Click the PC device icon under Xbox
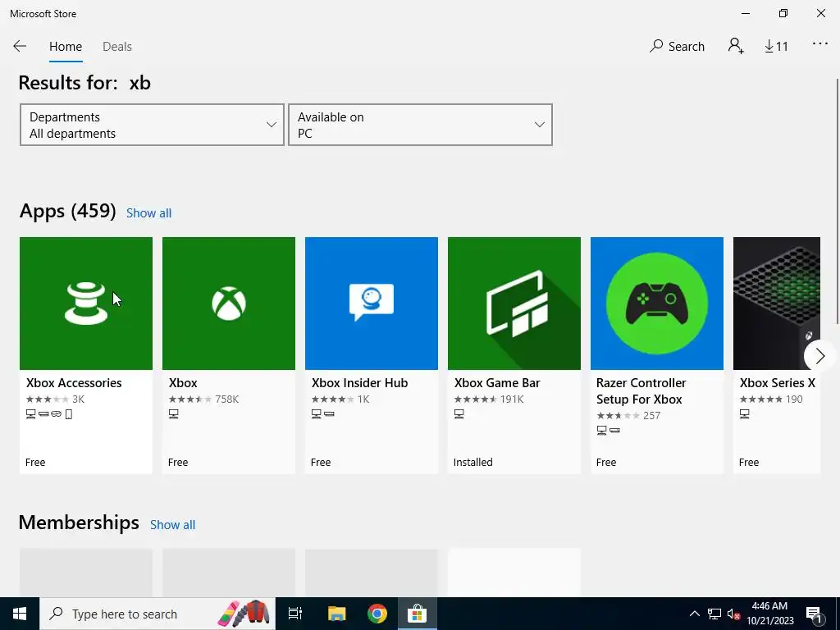 [x=174, y=414]
